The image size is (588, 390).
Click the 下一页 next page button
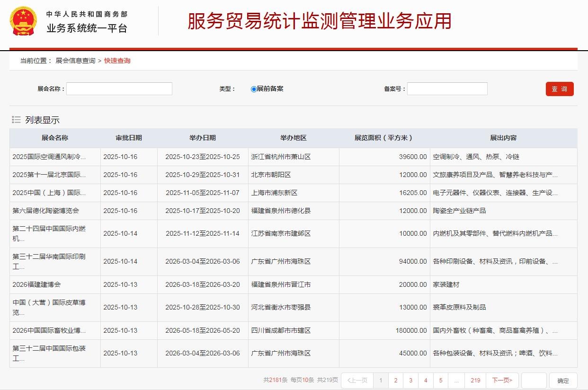[502, 381]
